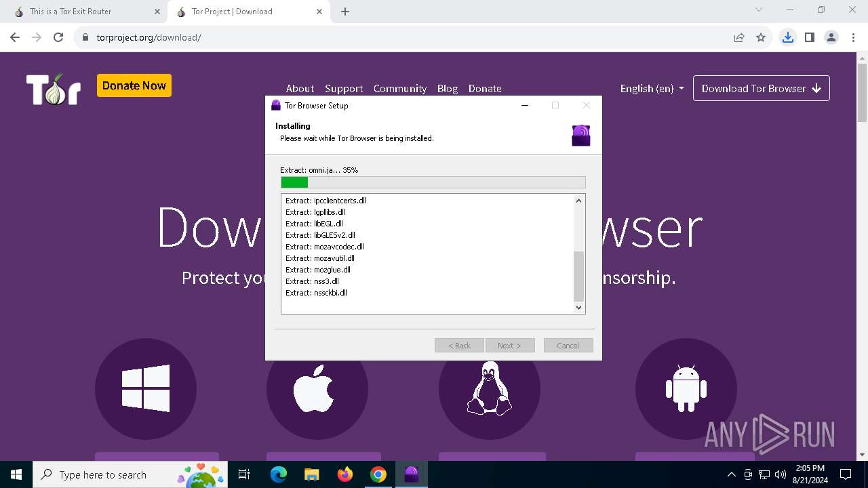Open the English (en) language dropdown
This screenshot has height=488, width=868.
(652, 88)
